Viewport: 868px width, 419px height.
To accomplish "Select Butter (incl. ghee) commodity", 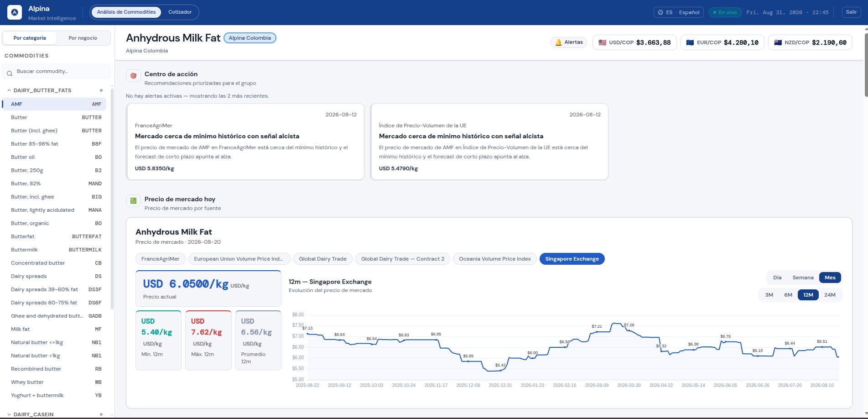I will 54,131.
